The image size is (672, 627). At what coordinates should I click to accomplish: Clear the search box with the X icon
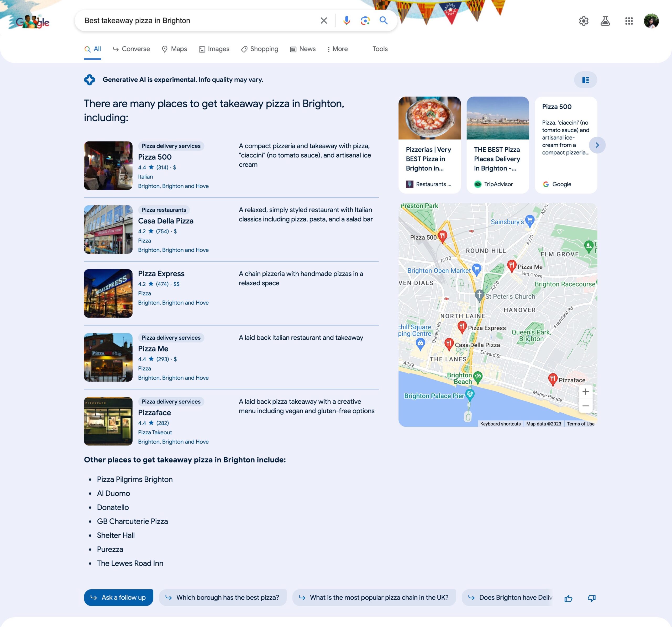pos(323,21)
